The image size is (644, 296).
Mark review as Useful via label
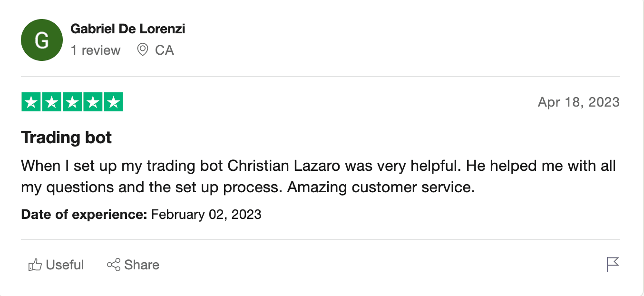(x=65, y=265)
